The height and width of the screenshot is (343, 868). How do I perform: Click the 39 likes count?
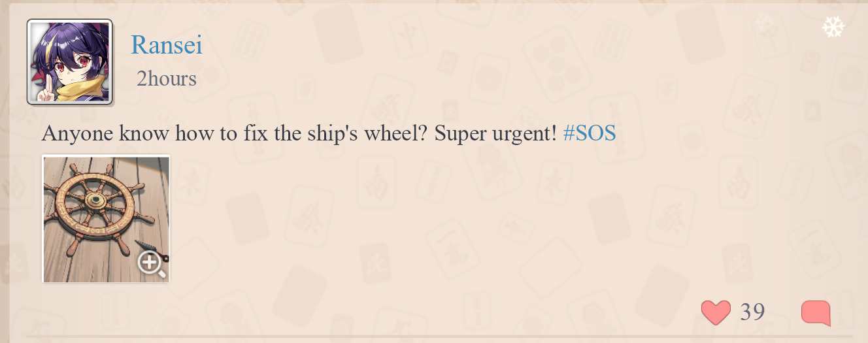tap(752, 312)
